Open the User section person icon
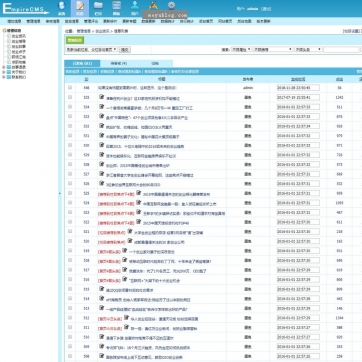Screen dimensions: 362x362 pos(135,8)
